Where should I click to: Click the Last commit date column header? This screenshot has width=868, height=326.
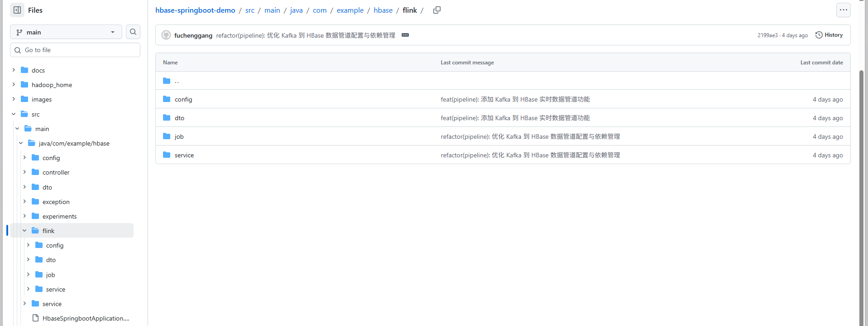click(x=821, y=63)
